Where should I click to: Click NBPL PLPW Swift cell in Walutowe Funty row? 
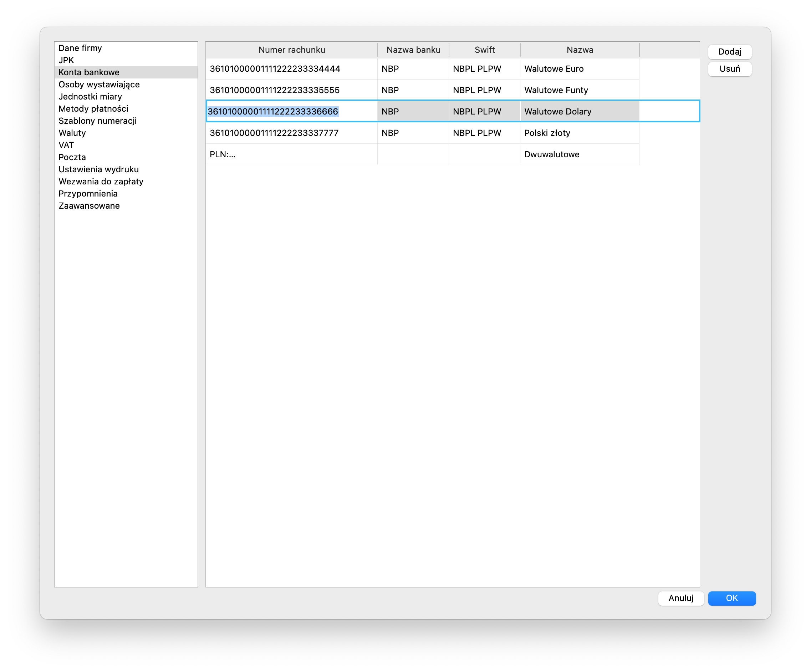(x=485, y=90)
